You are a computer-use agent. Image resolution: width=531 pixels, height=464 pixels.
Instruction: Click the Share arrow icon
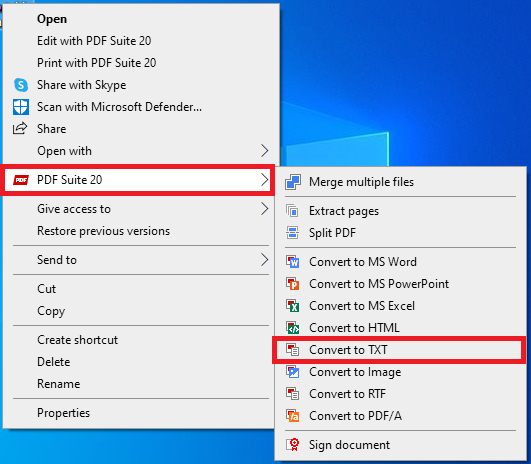(20, 129)
